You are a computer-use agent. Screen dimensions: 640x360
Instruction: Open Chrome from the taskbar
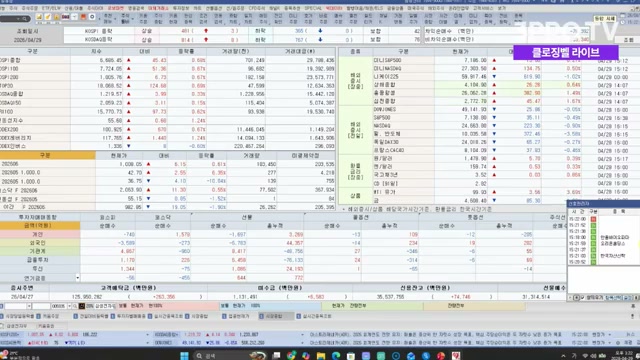click(x=291, y=356)
